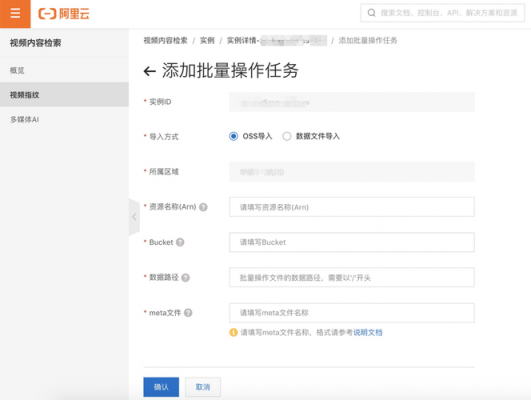Open 多媒体AI in the sidebar
Screen dimensions: 531x400
point(24,119)
